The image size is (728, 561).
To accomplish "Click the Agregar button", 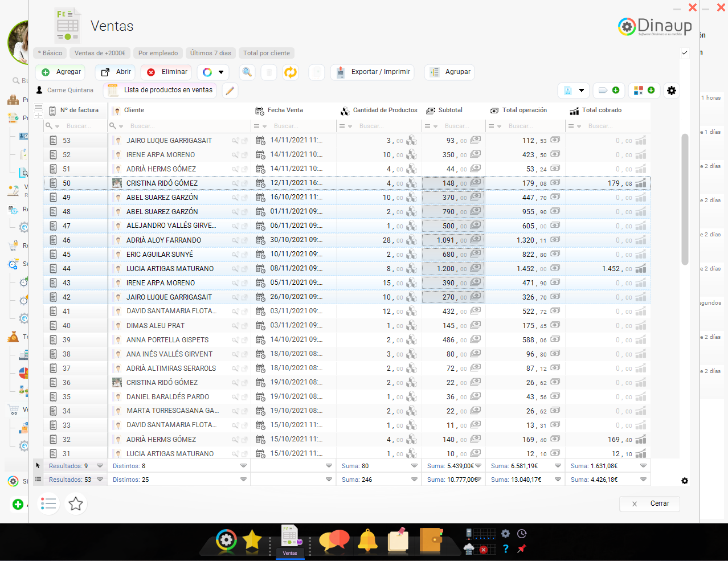I will 60,72.
